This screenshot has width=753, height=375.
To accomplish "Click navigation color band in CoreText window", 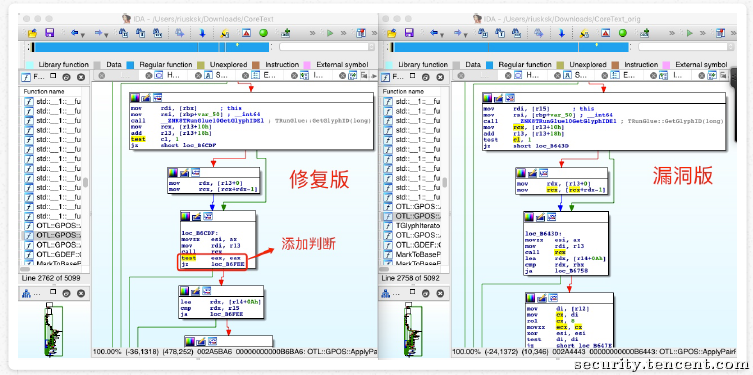I will 151,47.
